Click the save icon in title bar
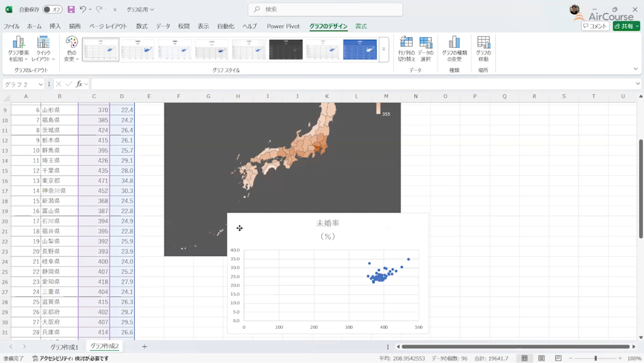 coord(71,10)
